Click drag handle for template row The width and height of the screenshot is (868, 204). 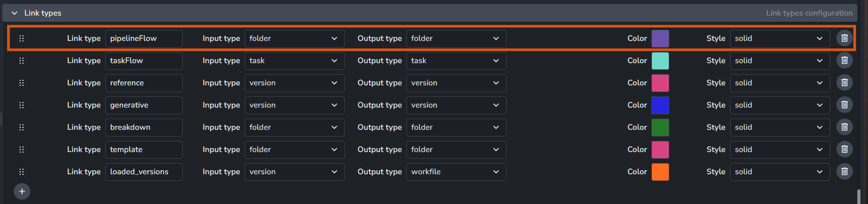[21, 150]
